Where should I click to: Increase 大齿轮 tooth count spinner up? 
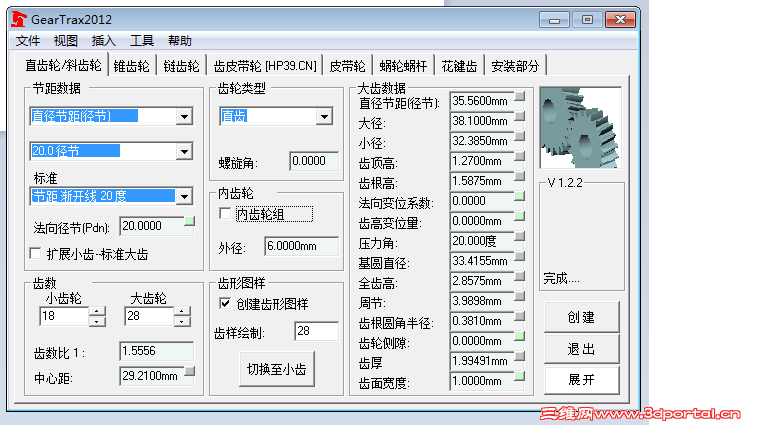pos(182,312)
